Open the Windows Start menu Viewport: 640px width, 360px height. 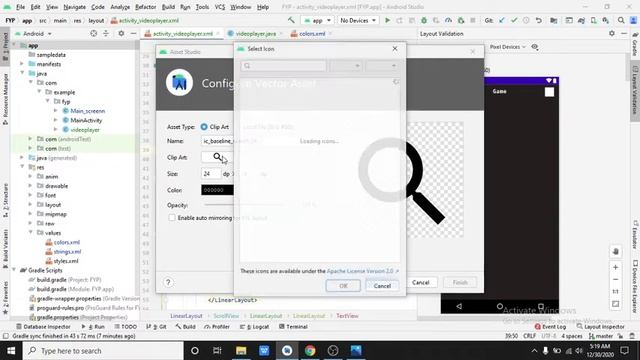[x=11, y=351]
